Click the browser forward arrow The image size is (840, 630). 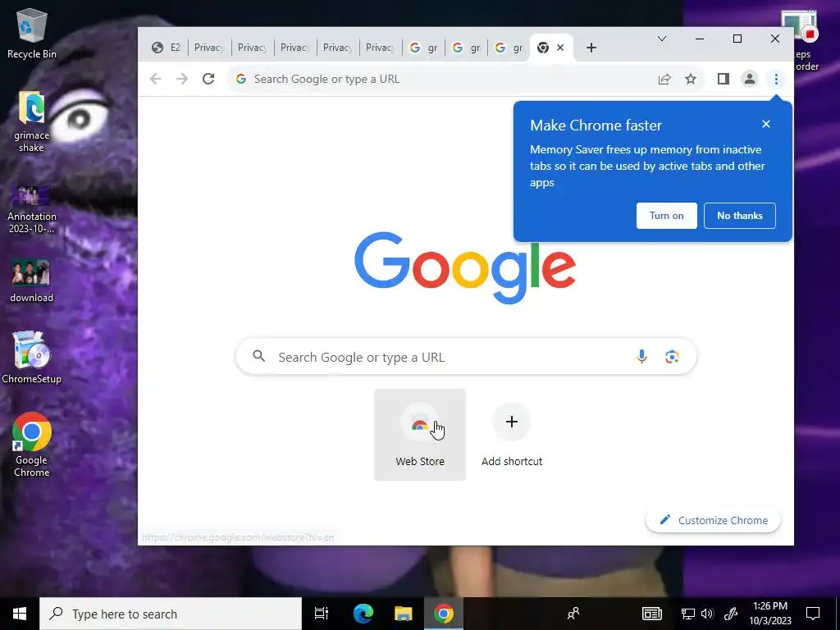point(182,80)
